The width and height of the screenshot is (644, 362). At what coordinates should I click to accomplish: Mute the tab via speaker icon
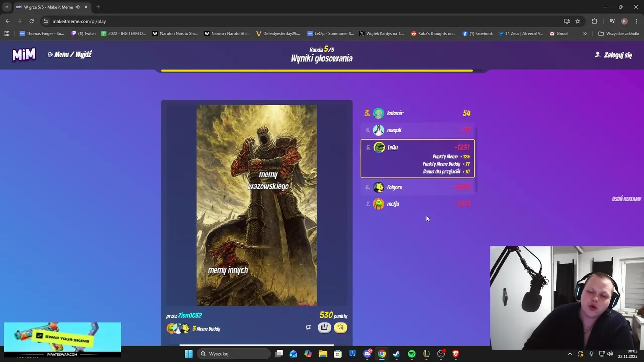(78, 7)
